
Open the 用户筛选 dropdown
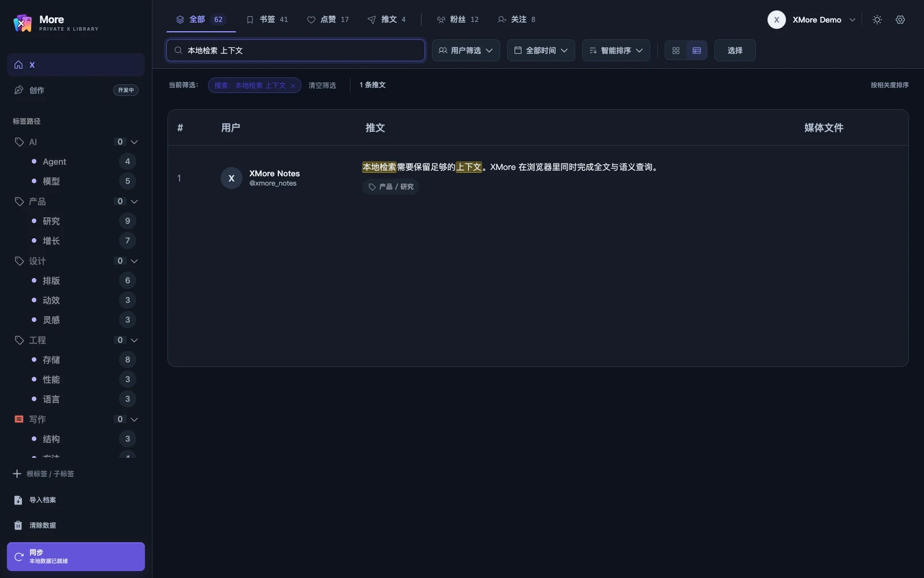point(466,50)
